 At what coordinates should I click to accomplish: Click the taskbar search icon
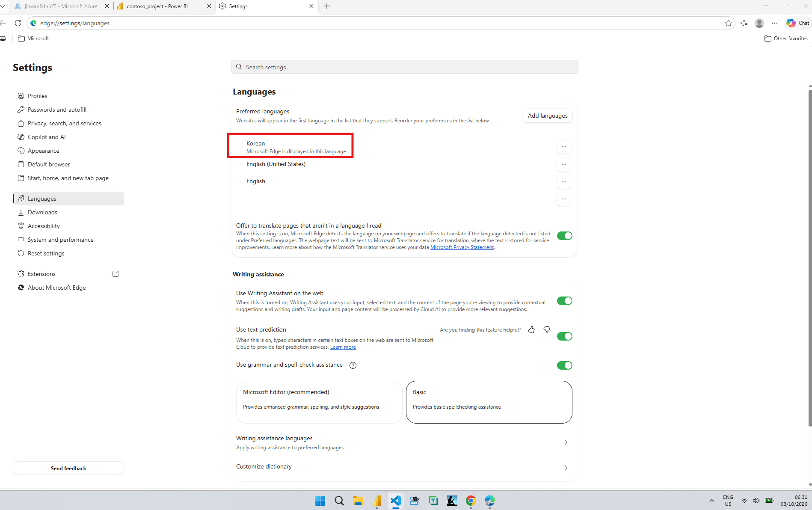pos(339,501)
